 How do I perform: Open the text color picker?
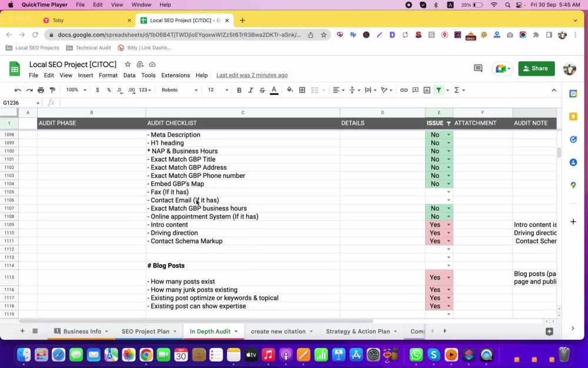(274, 90)
